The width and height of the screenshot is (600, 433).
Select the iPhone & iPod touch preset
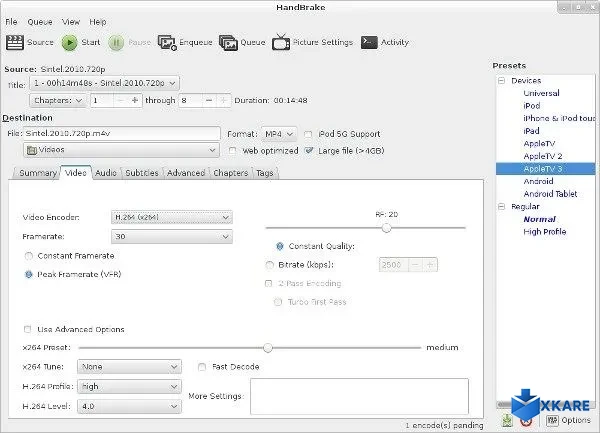point(559,119)
